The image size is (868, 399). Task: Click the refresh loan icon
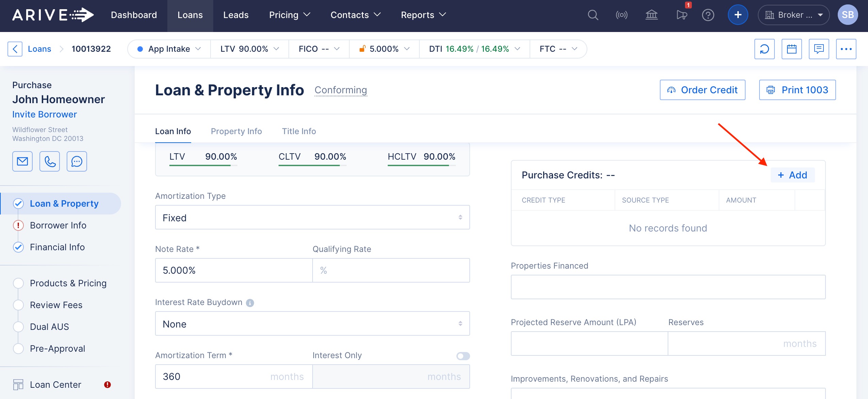(764, 49)
